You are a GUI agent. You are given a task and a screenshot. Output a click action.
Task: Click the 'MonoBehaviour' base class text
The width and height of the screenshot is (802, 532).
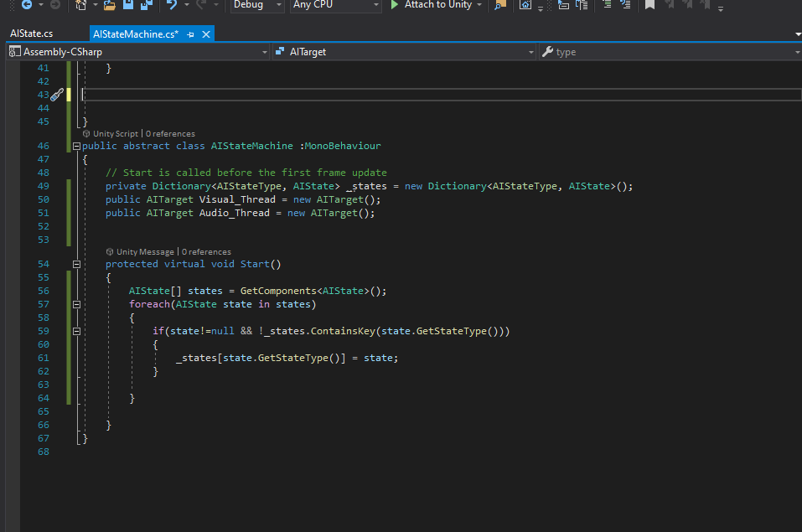pos(343,146)
